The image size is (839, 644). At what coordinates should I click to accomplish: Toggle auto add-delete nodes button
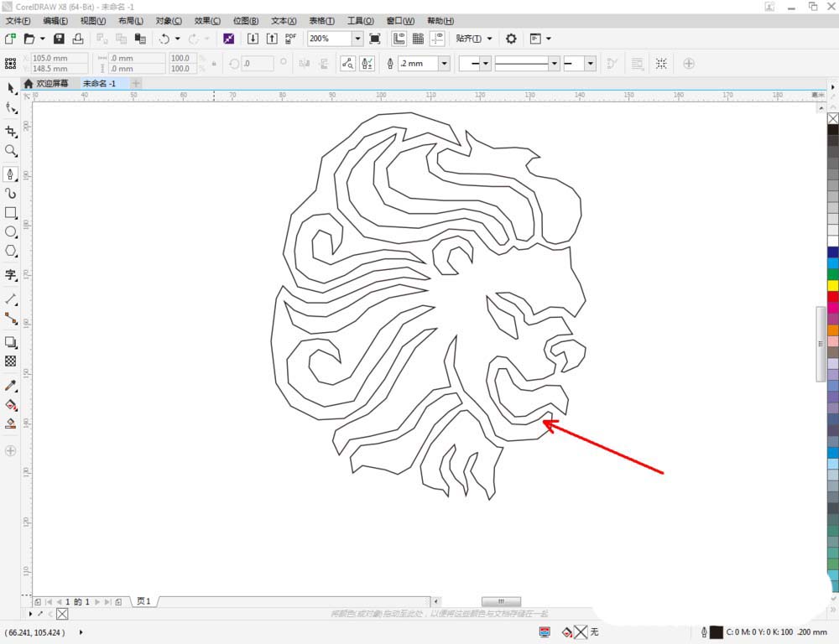pyautogui.click(x=367, y=64)
